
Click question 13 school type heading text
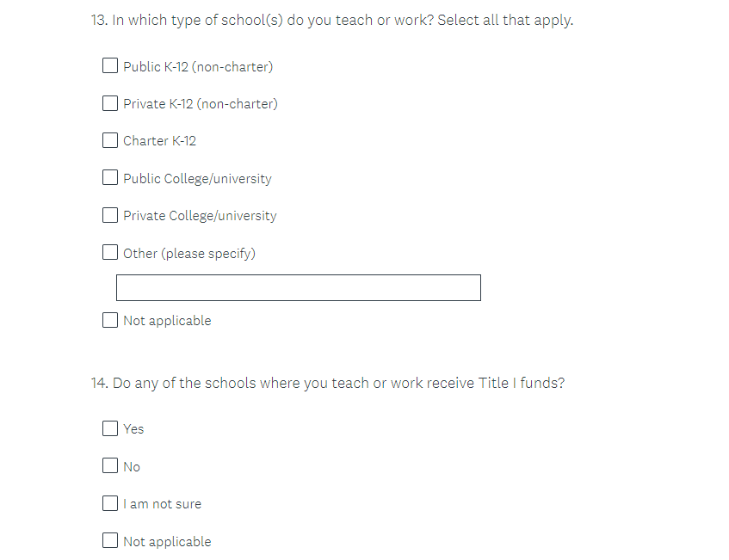tap(331, 20)
